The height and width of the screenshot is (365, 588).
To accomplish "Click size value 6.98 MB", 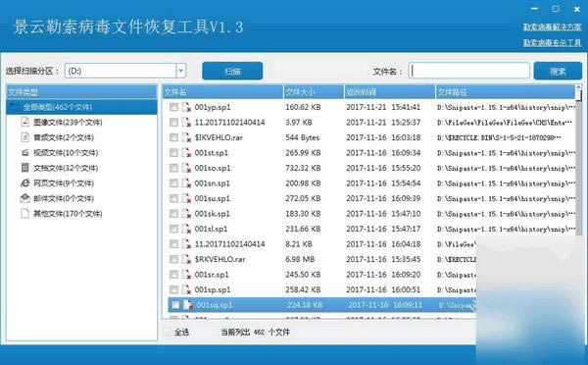I will (300, 259).
